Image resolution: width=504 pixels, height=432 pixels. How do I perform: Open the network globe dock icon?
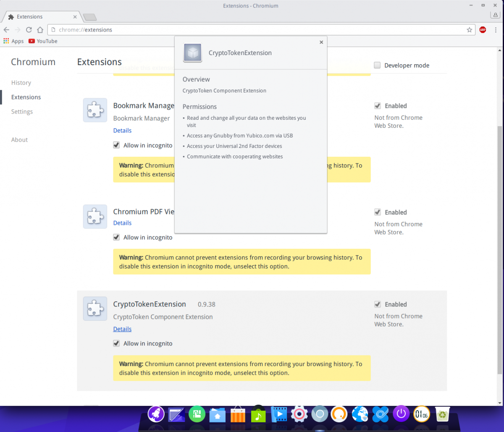(360, 414)
